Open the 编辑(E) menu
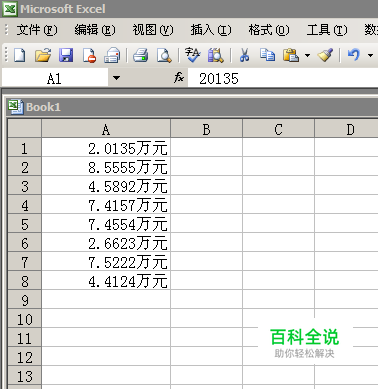This screenshot has width=378, height=389. point(95,30)
